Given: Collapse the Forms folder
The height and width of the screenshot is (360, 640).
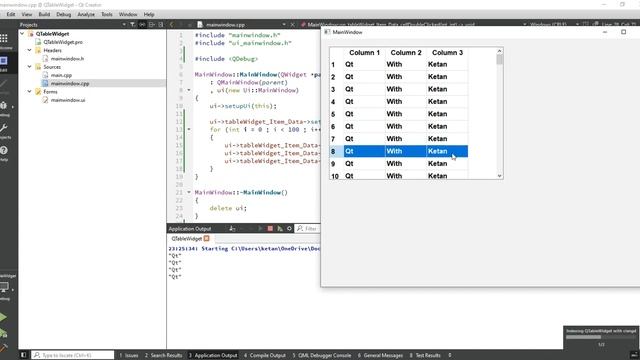Looking at the screenshot, I should click(29, 91).
